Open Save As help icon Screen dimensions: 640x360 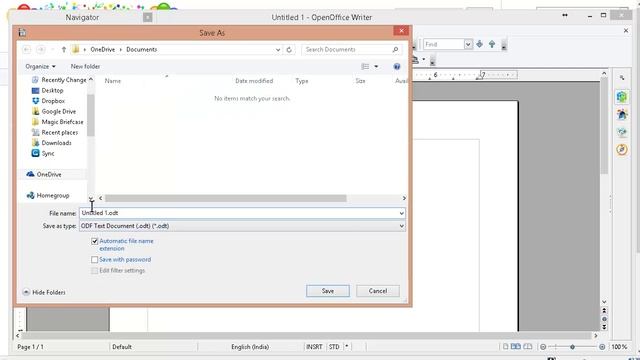(397, 67)
